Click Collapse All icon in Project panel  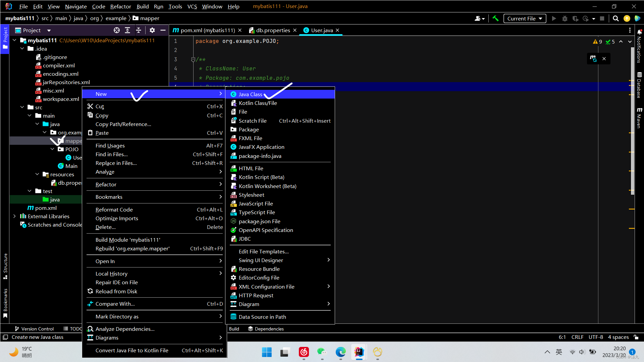139,30
